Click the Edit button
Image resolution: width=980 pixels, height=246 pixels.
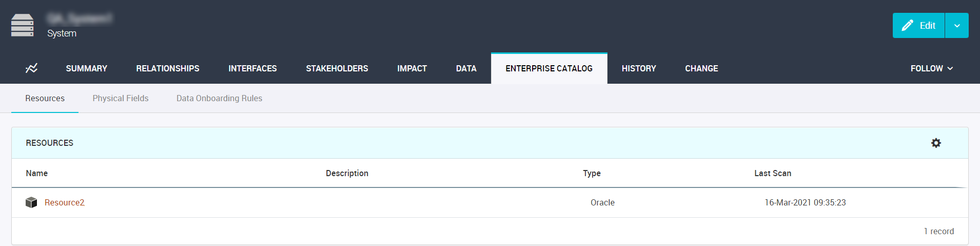(x=918, y=25)
